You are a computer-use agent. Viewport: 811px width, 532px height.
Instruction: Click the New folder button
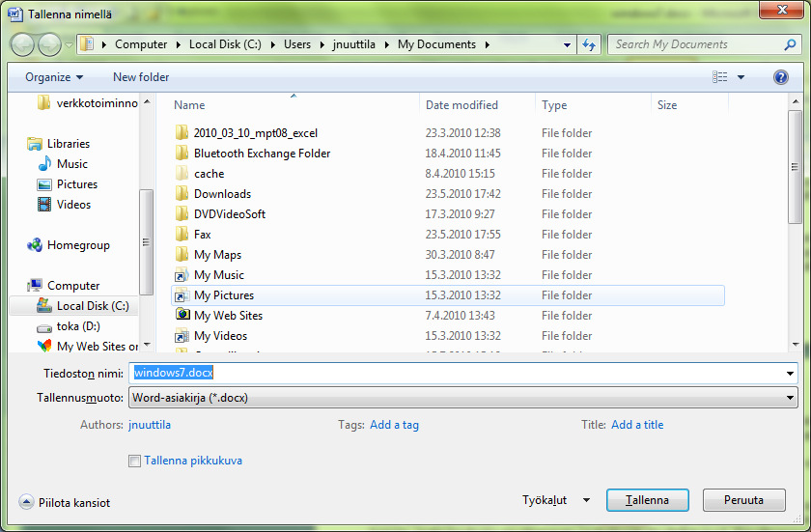141,77
